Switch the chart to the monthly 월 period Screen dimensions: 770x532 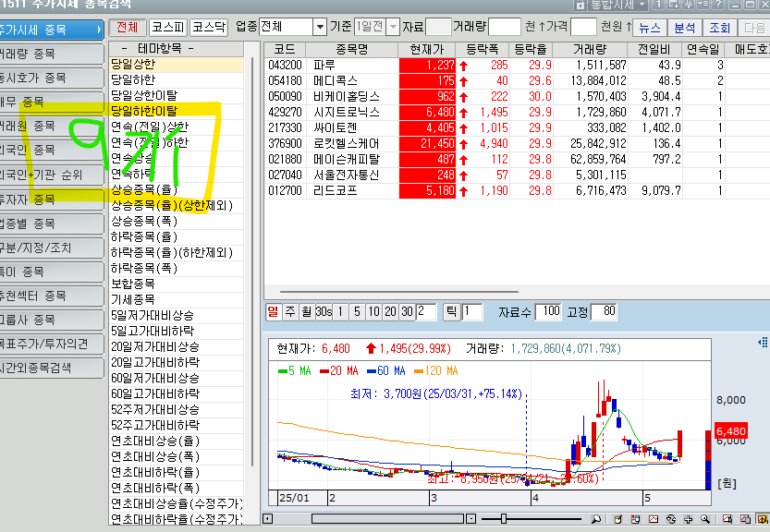click(x=307, y=311)
